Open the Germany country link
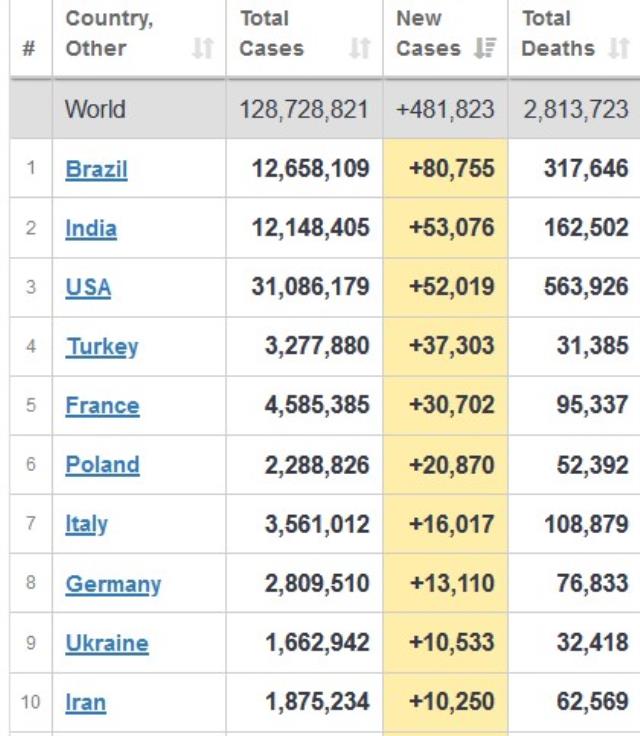This screenshot has width=640, height=736. [x=113, y=584]
